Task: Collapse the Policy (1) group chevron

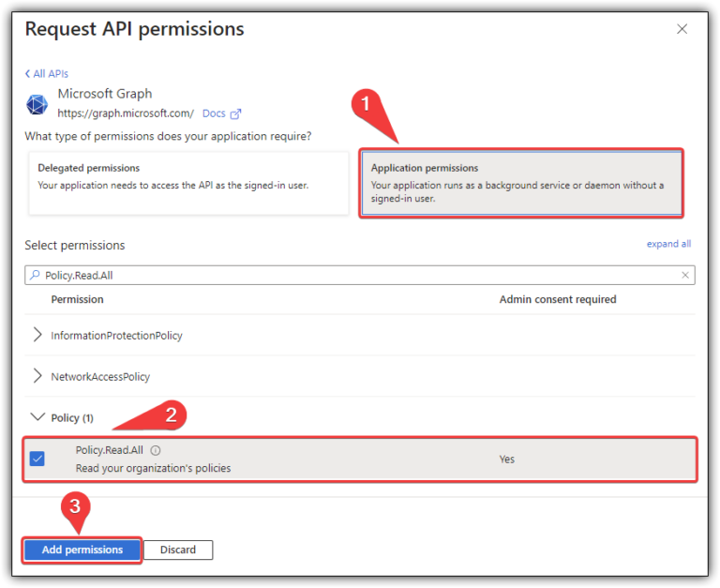Action: tap(37, 416)
